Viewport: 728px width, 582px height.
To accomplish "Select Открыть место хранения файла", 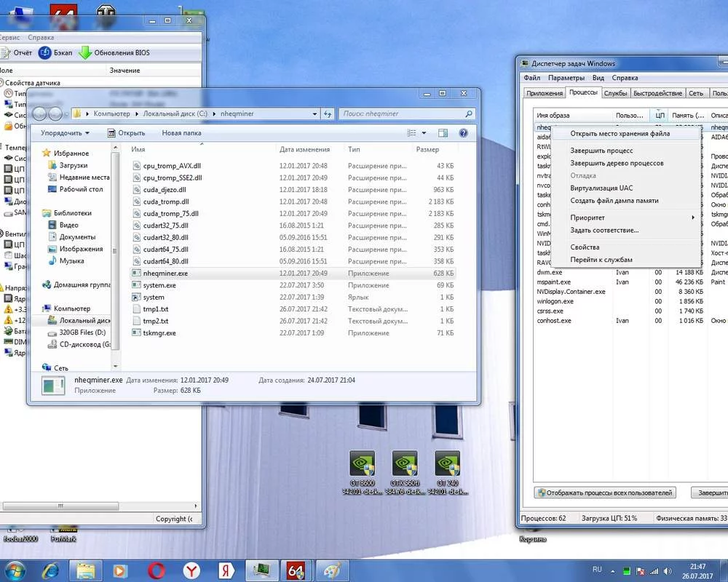I will coord(620,134).
